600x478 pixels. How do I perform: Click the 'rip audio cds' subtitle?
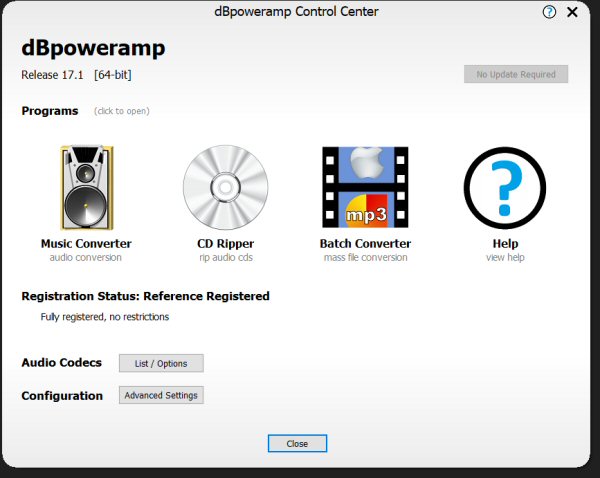[x=226, y=257]
